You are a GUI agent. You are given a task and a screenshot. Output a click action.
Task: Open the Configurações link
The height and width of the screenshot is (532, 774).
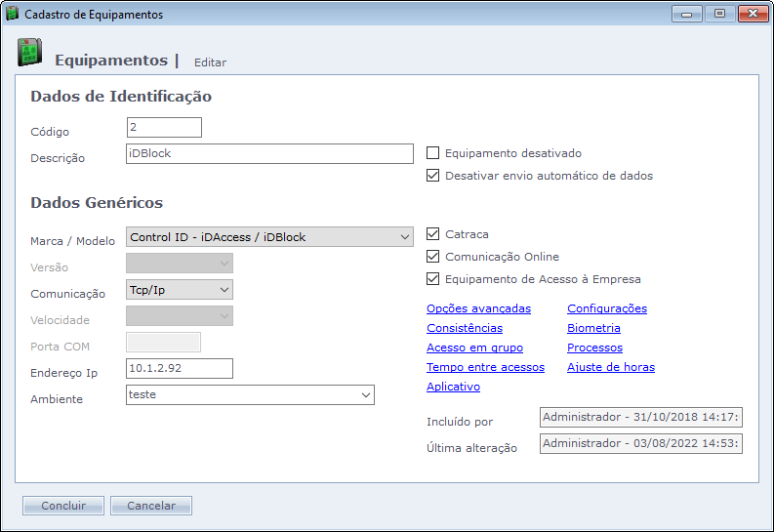point(606,308)
